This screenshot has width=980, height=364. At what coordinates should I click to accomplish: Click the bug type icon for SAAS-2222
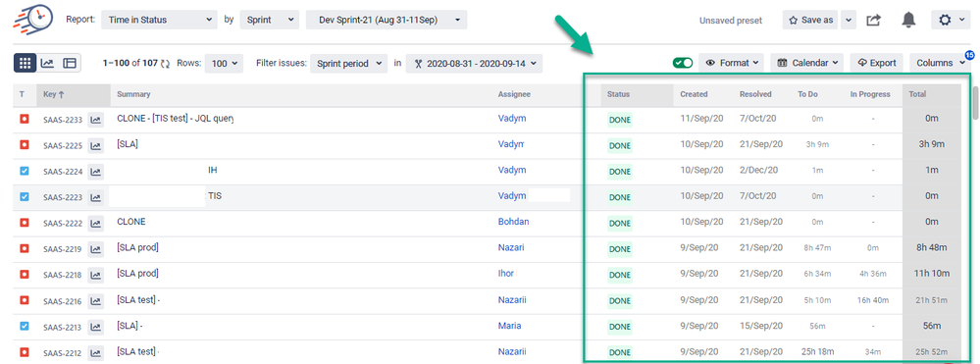pos(25,222)
